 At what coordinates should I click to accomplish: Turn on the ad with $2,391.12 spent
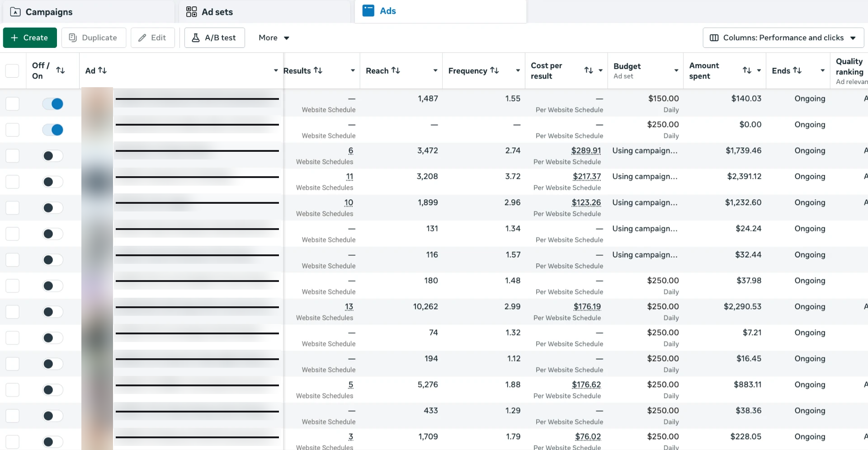[x=53, y=182]
